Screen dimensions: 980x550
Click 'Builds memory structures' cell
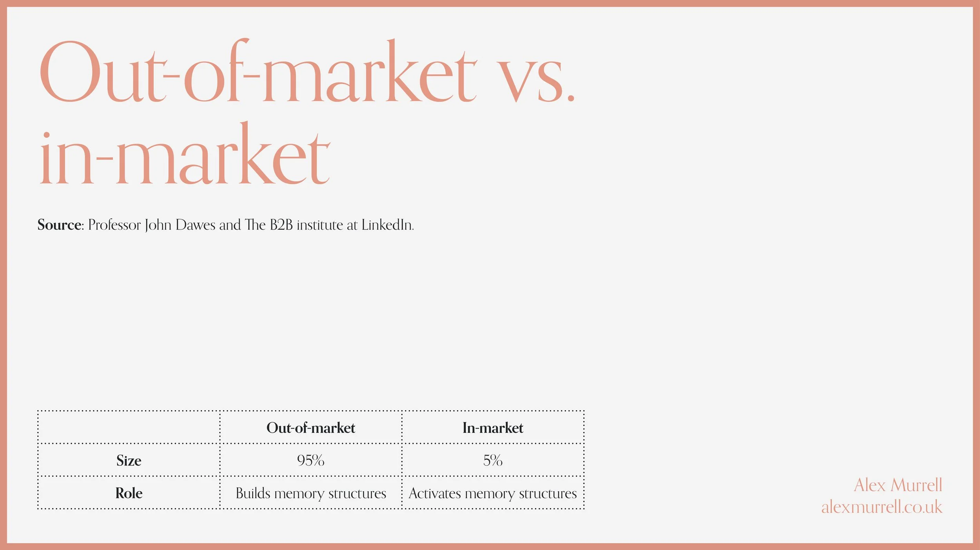pos(310,493)
